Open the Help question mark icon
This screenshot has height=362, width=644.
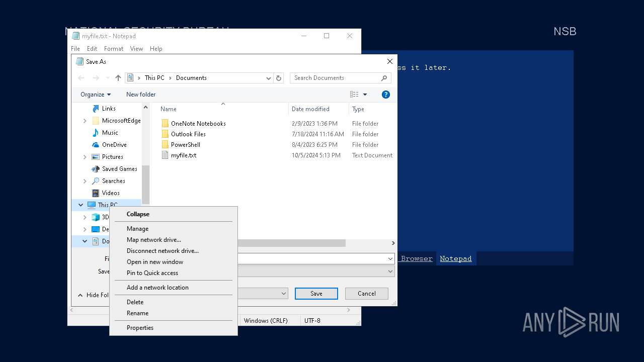point(386,95)
